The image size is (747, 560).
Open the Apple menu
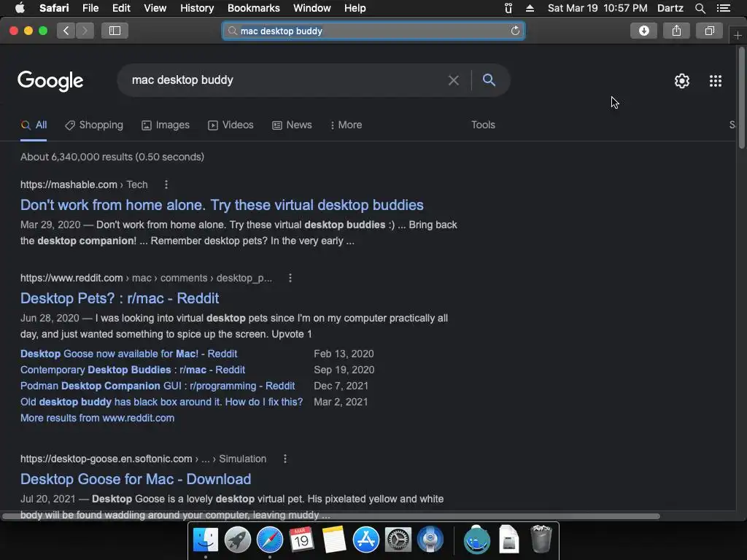tap(20, 7)
